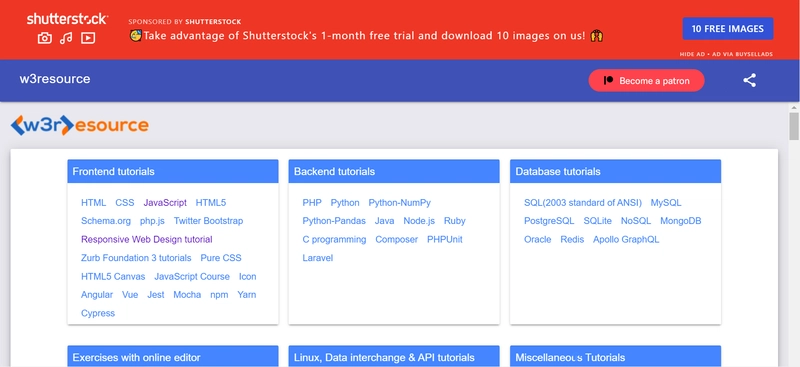The width and height of the screenshot is (800, 367).
Task: Open the MySQL link
Action: 666,203
